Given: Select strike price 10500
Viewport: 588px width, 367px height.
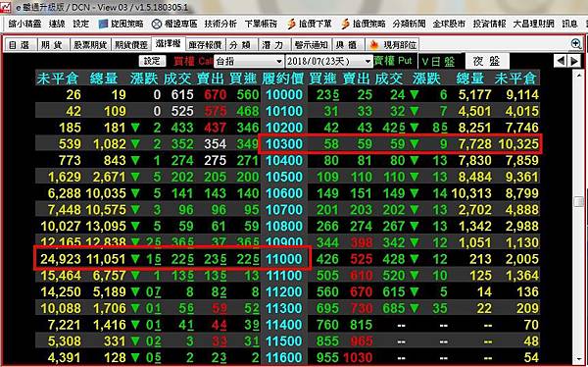Looking at the screenshot, I should [284, 177].
